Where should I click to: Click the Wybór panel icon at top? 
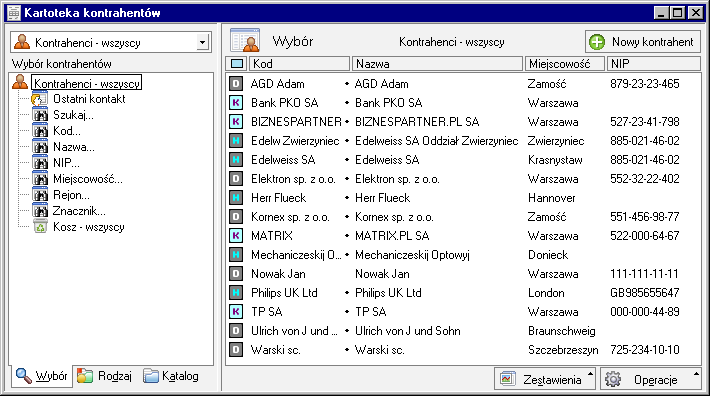tap(245, 41)
